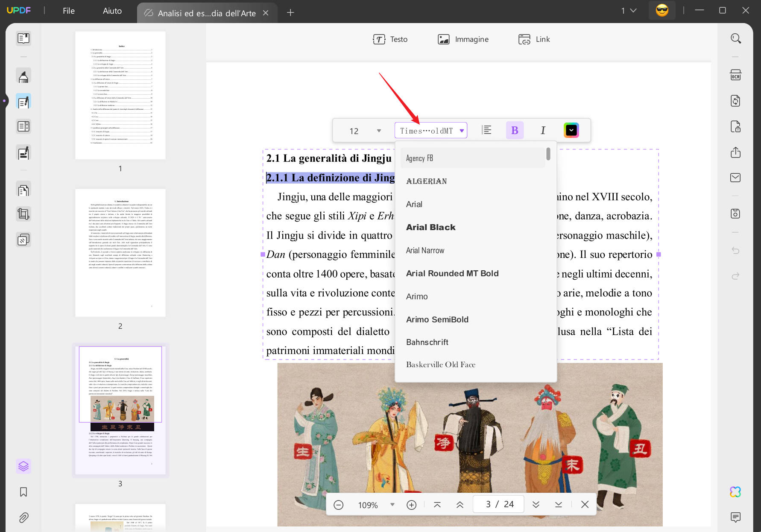Open the comments panel icon
The image size is (761, 532).
tap(735, 517)
